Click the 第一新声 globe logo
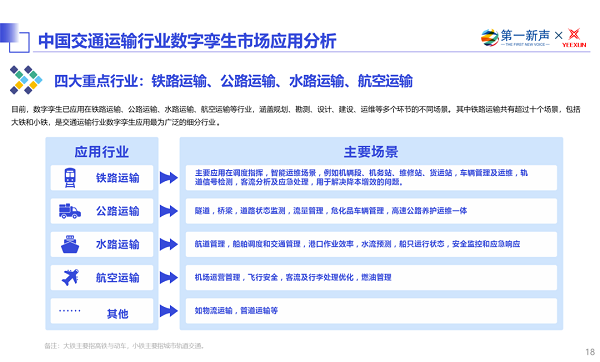 [489, 38]
